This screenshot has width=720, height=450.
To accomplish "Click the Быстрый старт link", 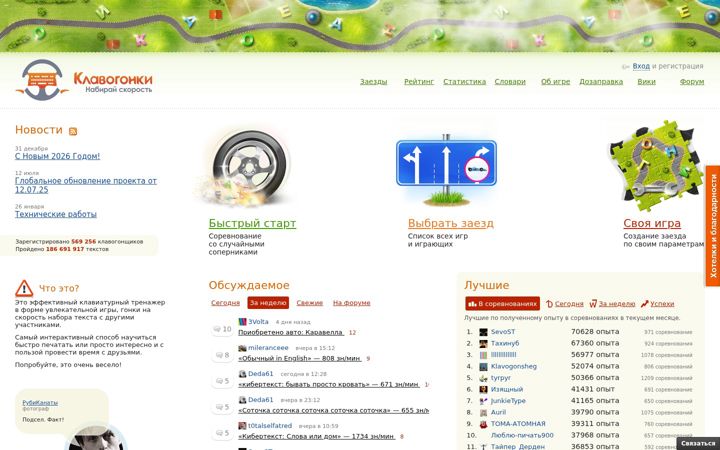I will [252, 224].
